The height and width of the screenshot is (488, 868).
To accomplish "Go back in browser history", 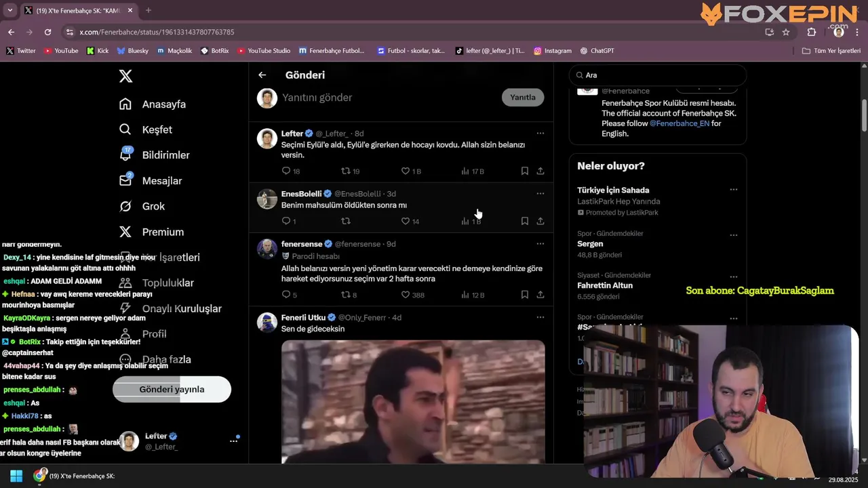I will pos(11,32).
